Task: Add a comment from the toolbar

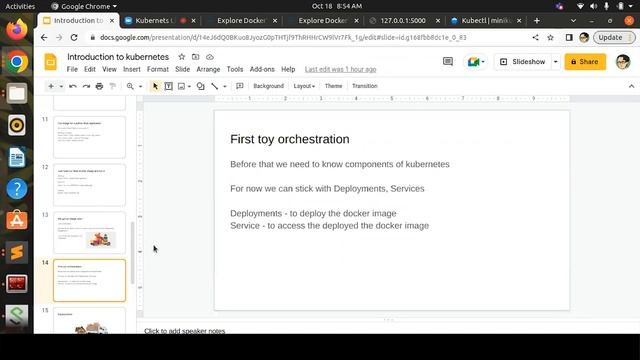Action: pos(240,86)
